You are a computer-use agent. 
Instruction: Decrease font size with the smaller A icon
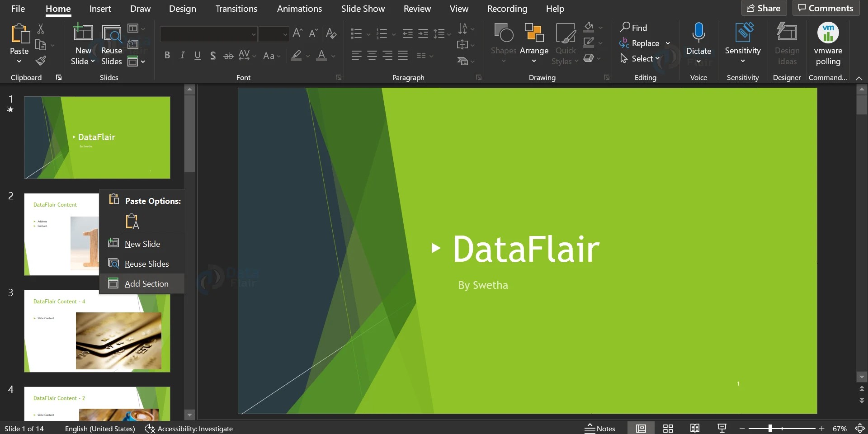[x=313, y=33]
